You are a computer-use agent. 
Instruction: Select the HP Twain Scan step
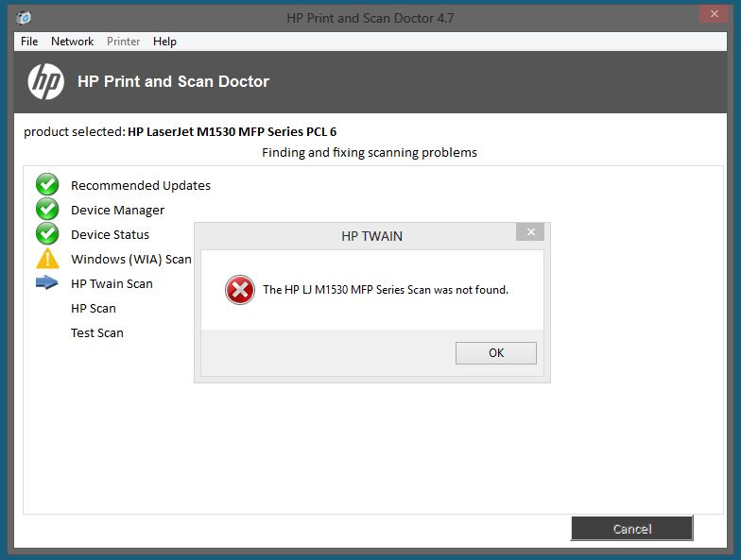point(112,283)
